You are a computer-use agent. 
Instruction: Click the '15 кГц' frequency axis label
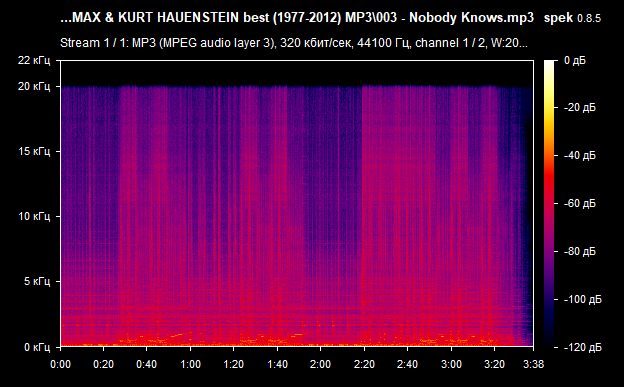tap(34, 151)
